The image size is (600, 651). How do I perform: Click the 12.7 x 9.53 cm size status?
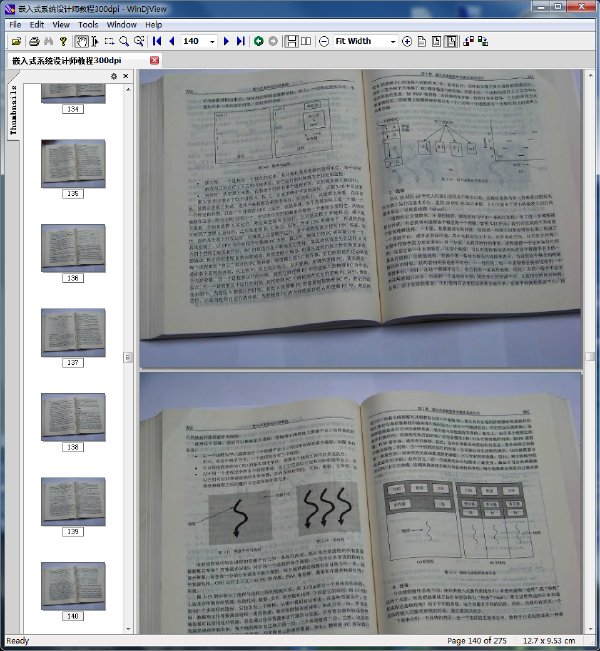tap(549, 641)
